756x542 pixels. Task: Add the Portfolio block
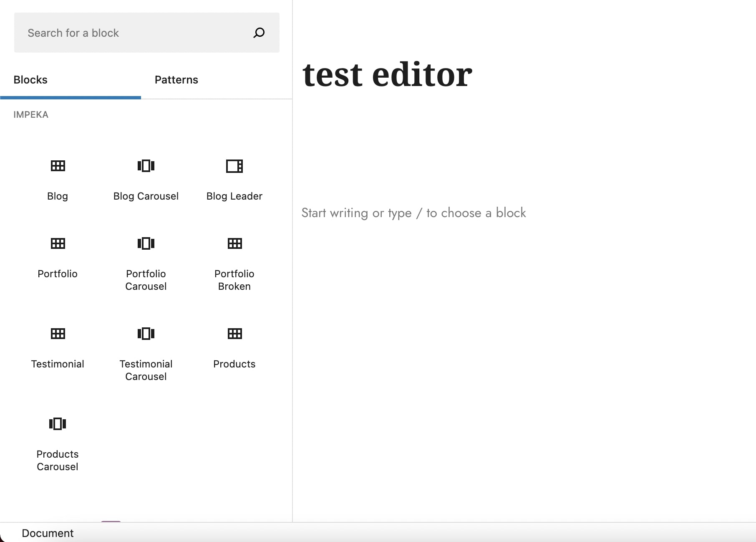58,257
